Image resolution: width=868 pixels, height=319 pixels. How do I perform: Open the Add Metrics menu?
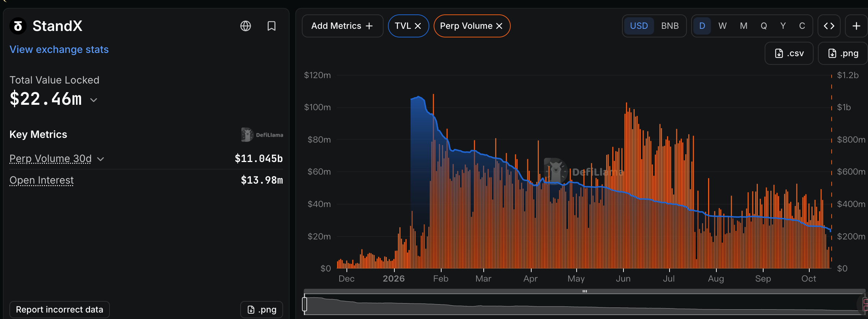coord(343,26)
